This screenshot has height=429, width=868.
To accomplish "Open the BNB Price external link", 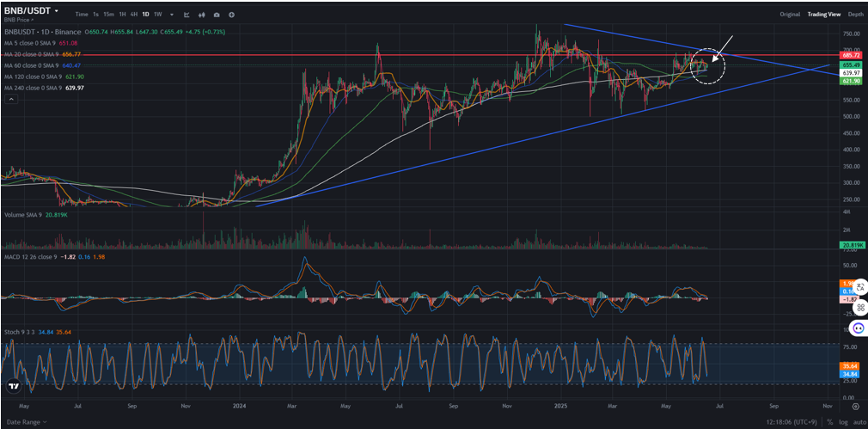I will coord(19,20).
